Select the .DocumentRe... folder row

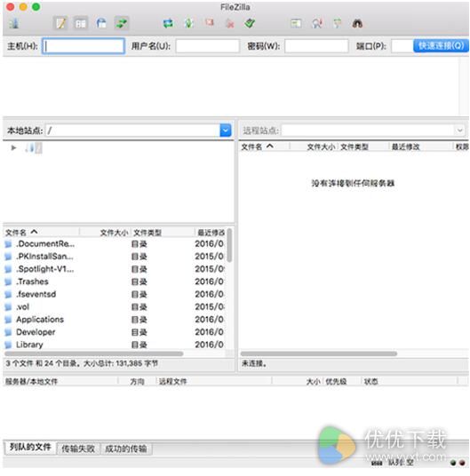pyautogui.click(x=115, y=244)
